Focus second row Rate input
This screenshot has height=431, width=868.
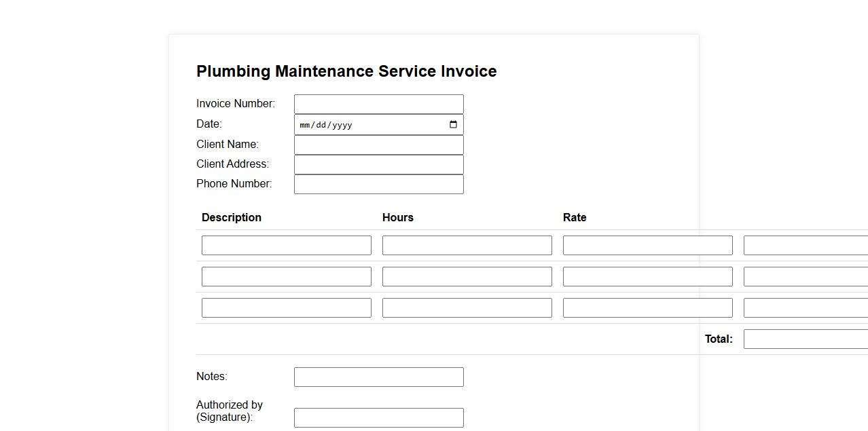coord(647,277)
